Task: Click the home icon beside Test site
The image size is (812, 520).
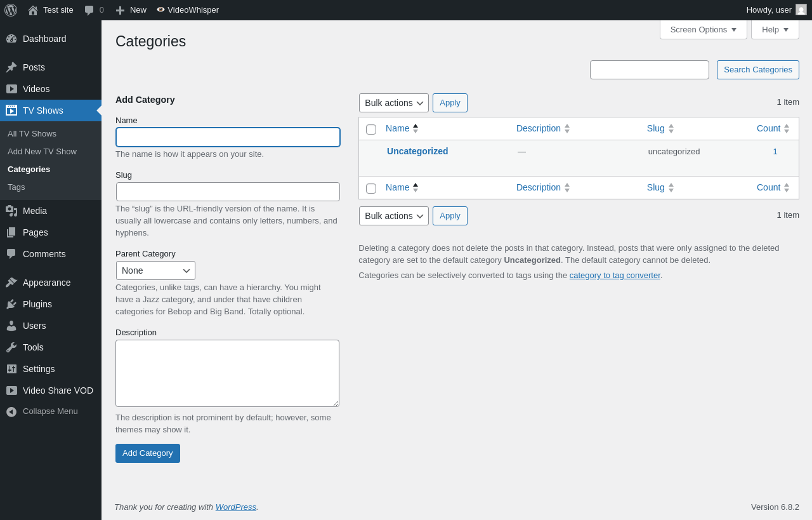Action: point(33,10)
